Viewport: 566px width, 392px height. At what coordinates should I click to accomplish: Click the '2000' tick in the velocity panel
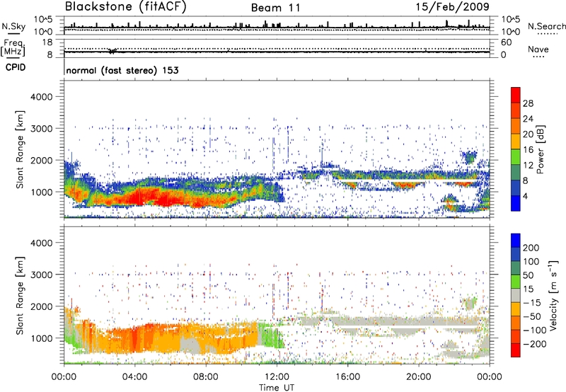[42, 306]
